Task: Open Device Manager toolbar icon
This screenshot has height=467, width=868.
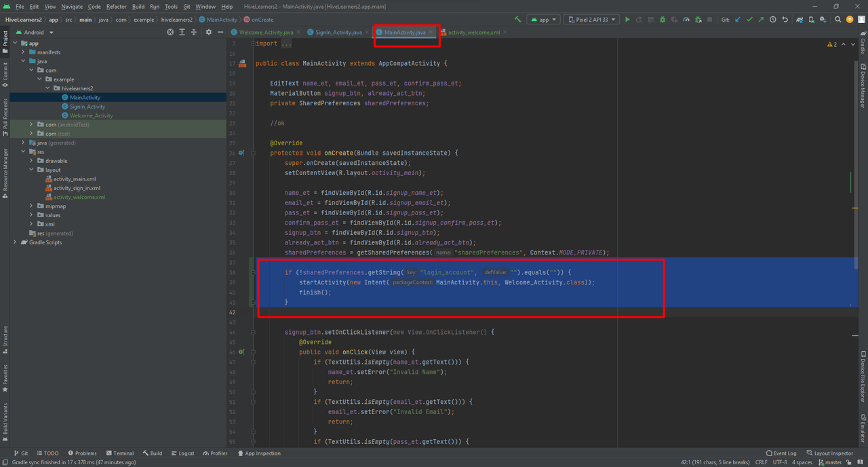Action: coord(812,20)
